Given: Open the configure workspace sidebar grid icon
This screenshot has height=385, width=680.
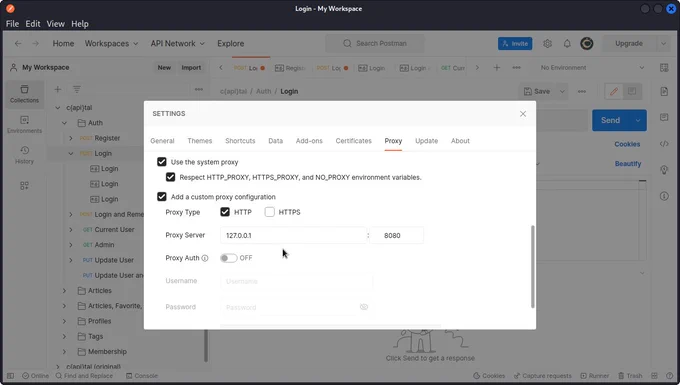Looking at the screenshot, I should click(x=24, y=186).
